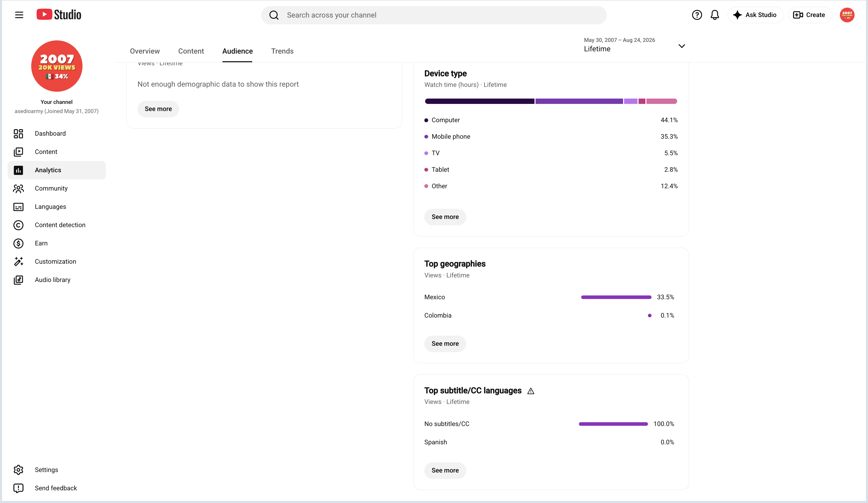Image resolution: width=868 pixels, height=503 pixels.
Task: Click the Ask Studio button
Action: 755,15
